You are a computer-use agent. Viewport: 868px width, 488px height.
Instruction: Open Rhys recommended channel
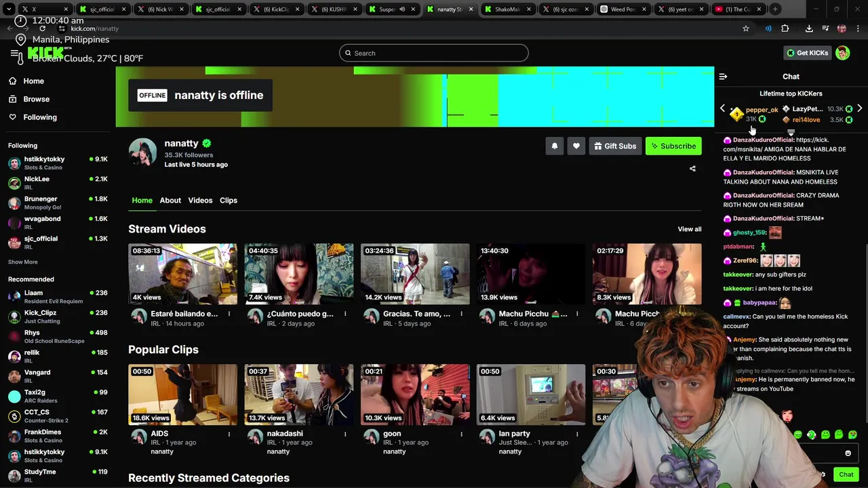[58, 336]
